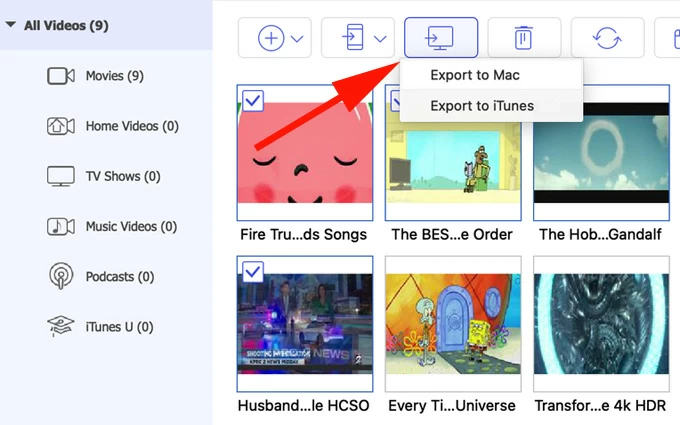Select the Husband...le HCSO news thumbnail
680x425 pixels.
coord(305,324)
